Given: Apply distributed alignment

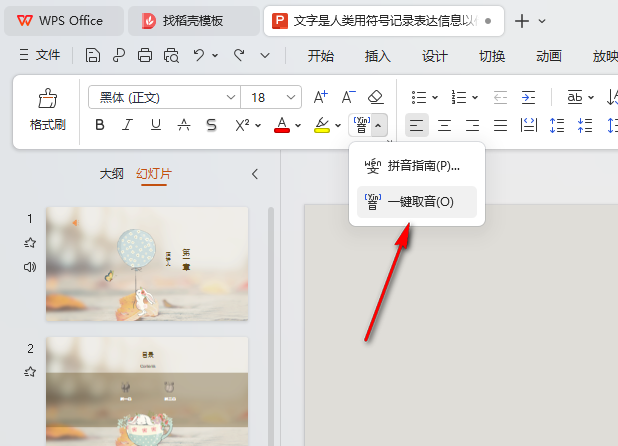Looking at the screenshot, I should click(x=529, y=125).
